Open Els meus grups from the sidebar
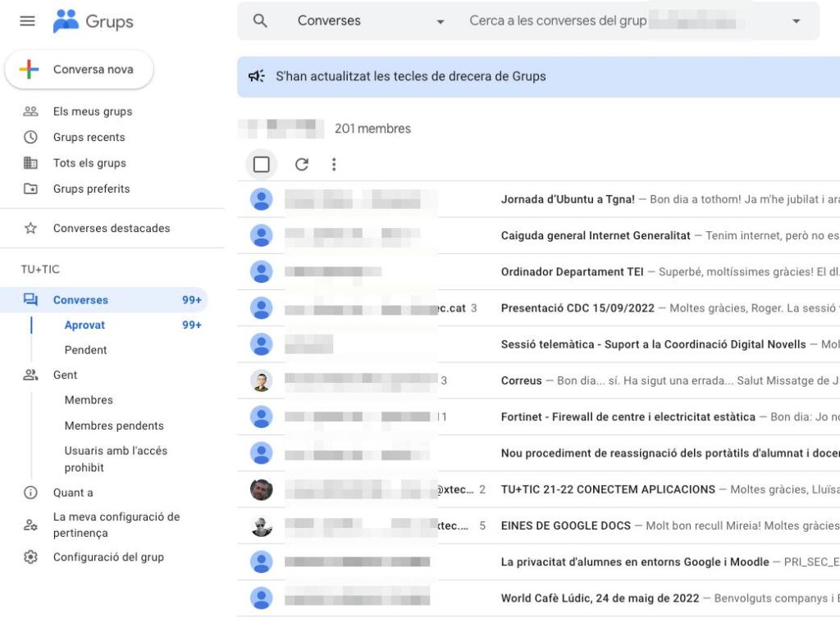Image resolution: width=840 pixels, height=623 pixels. [x=93, y=111]
